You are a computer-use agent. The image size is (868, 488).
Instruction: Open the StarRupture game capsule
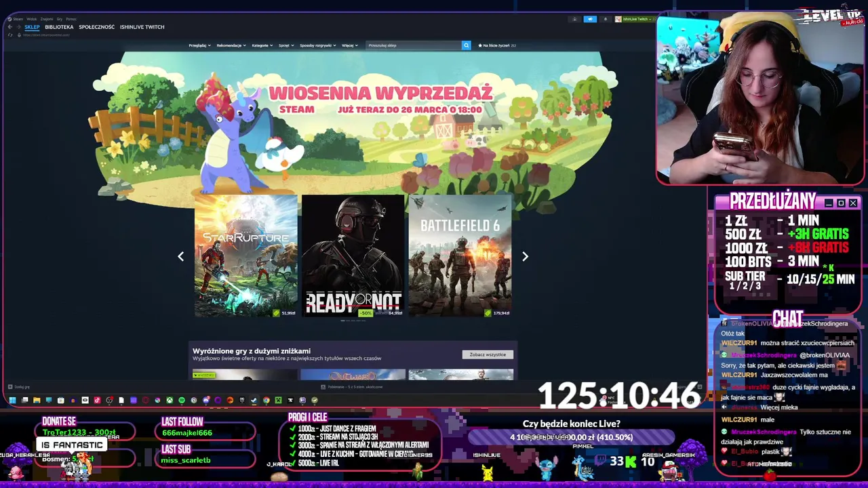(x=245, y=256)
